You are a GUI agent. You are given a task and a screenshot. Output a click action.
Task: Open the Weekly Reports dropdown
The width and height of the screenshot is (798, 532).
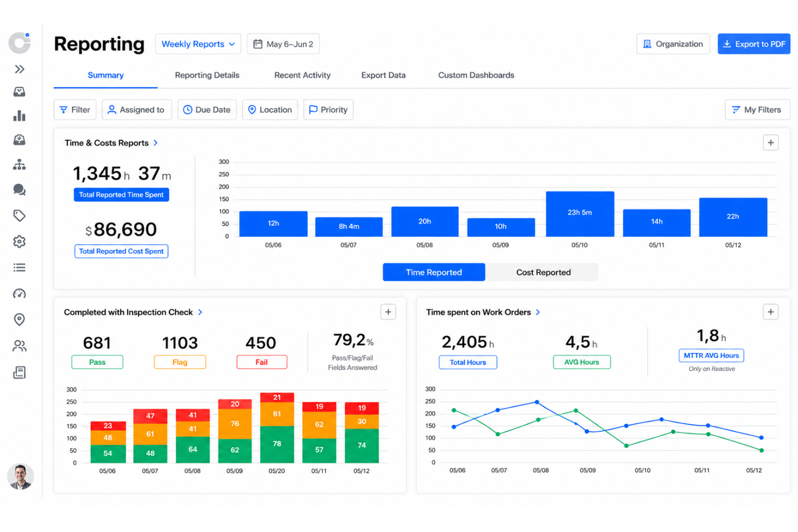(x=198, y=44)
